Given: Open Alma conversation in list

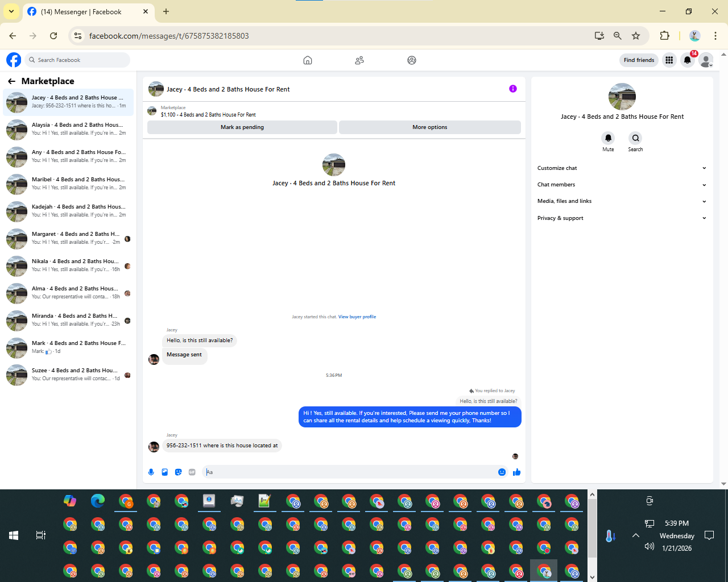Looking at the screenshot, I should coord(68,293).
